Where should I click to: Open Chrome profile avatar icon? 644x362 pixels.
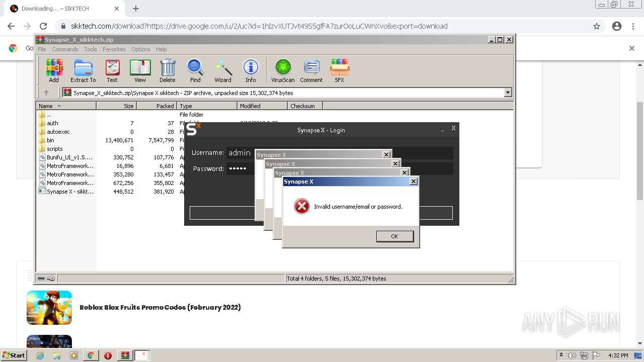(x=617, y=26)
